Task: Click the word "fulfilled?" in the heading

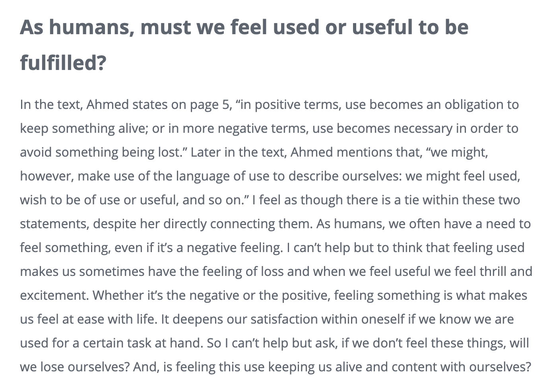Action: click(x=63, y=62)
